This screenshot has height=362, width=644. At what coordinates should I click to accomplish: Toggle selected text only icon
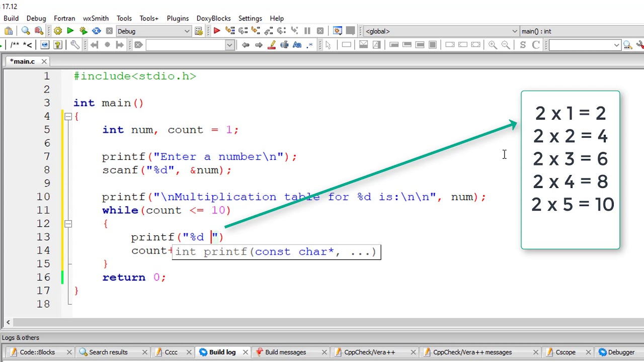click(284, 45)
